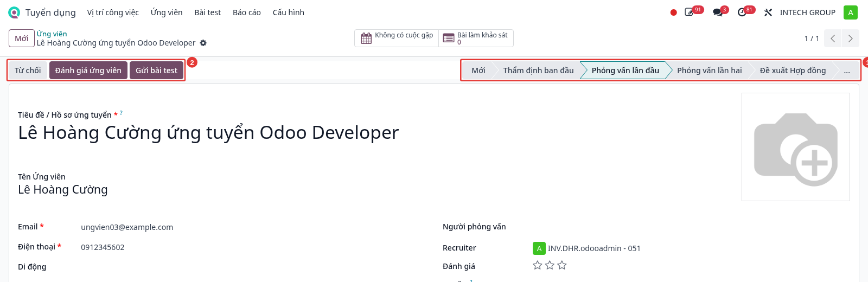Click Gửi bài test button
Screen dimensions: 868x282
pyautogui.click(x=157, y=70)
